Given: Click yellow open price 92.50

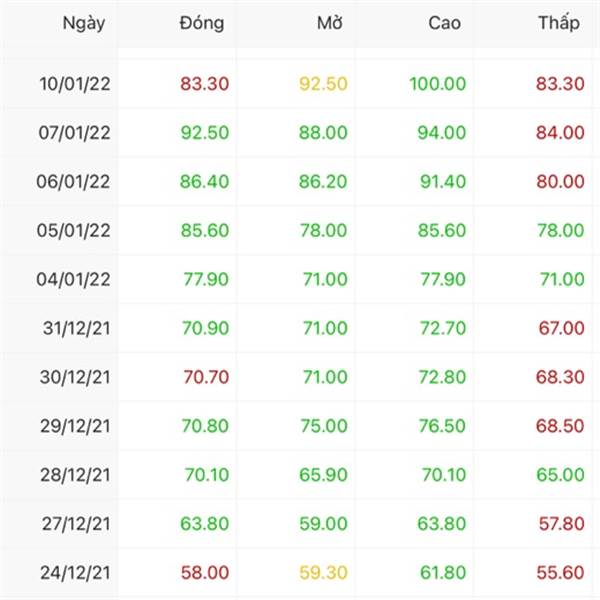Looking at the screenshot, I should tap(323, 84).
